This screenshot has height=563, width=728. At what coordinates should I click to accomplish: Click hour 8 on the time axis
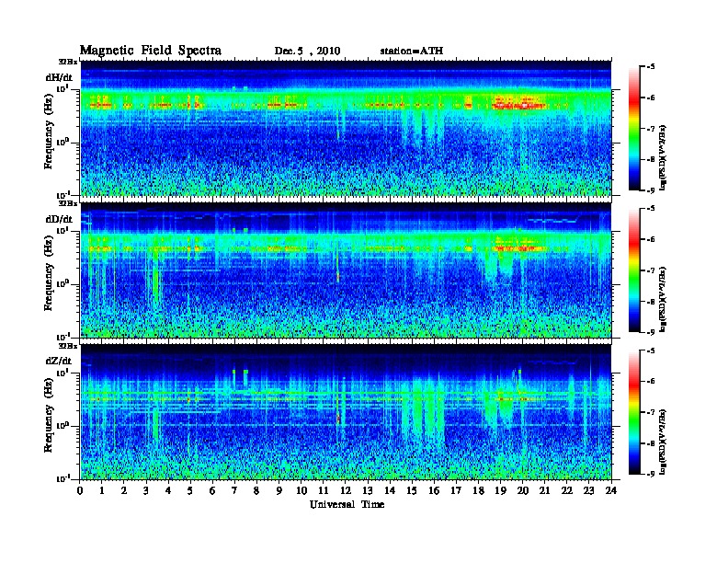[x=256, y=490]
